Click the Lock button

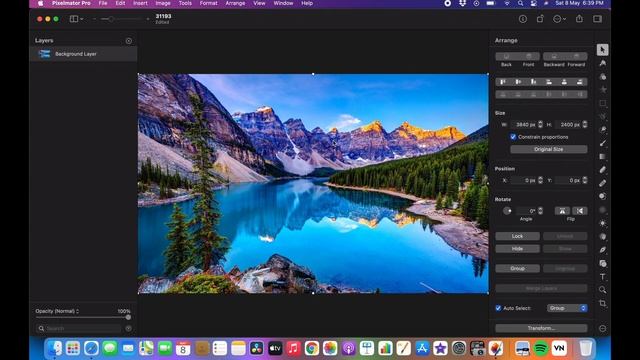pyautogui.click(x=517, y=236)
